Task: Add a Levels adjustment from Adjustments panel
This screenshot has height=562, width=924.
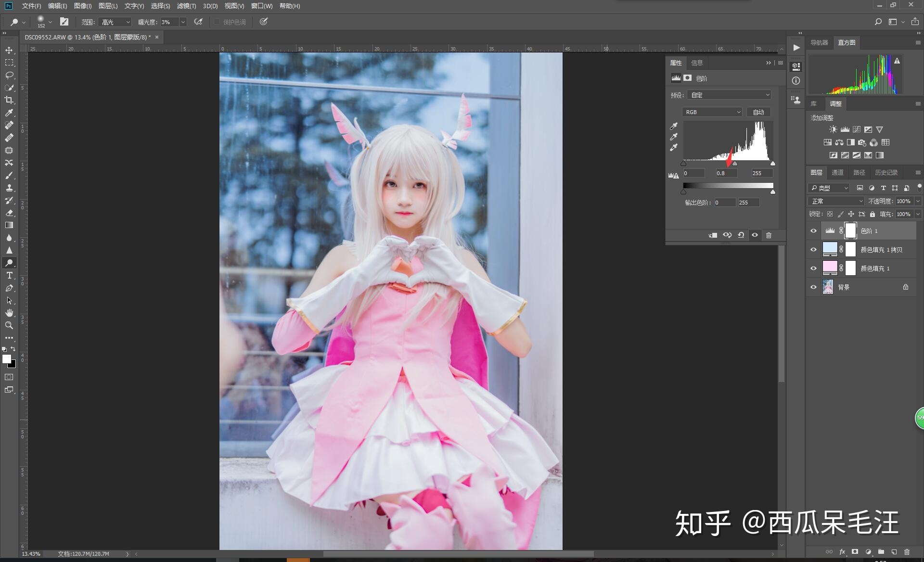Action: [845, 129]
